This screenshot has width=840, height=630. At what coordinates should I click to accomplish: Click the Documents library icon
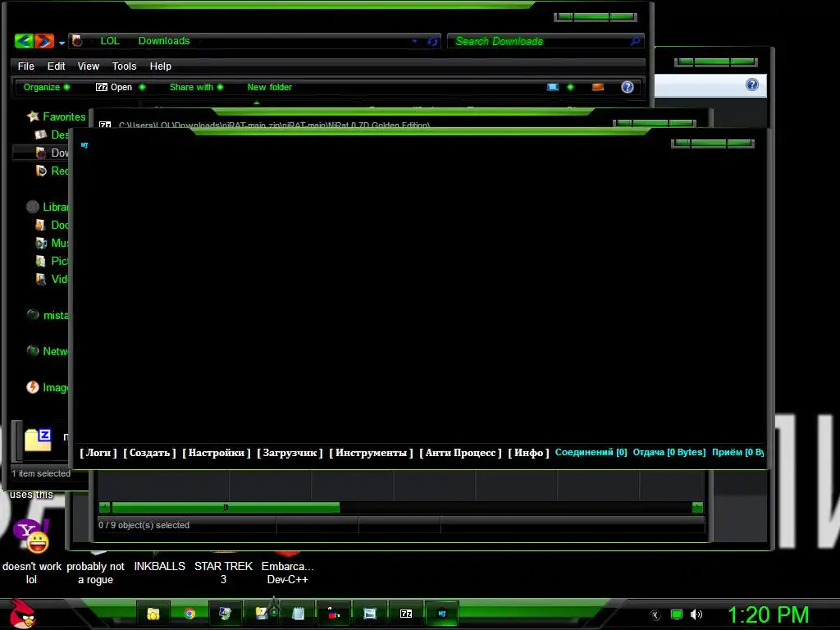pos(40,225)
